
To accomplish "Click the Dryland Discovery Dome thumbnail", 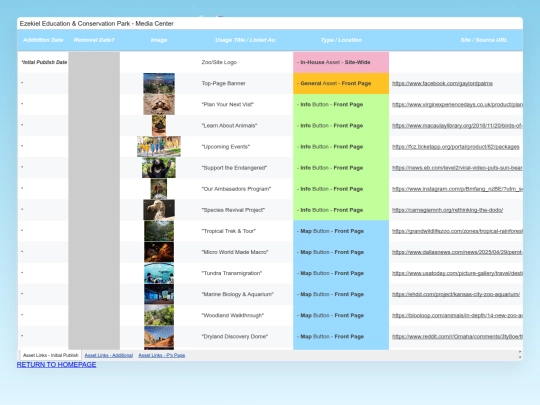I will pyautogui.click(x=159, y=336).
